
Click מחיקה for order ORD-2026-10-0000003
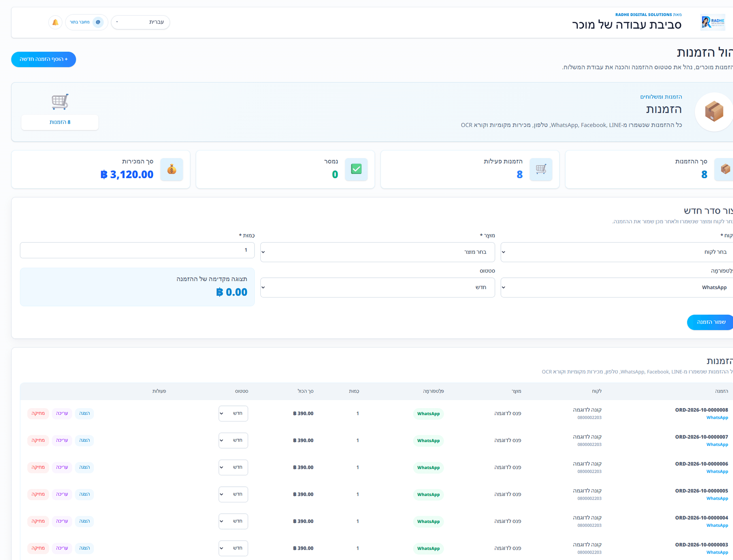coord(38,548)
